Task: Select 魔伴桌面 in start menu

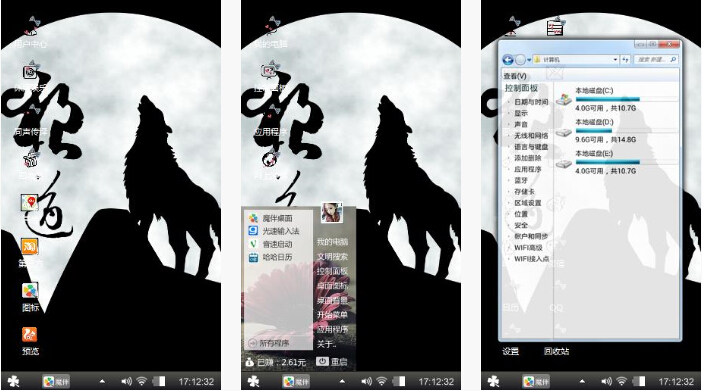Action: (271, 218)
